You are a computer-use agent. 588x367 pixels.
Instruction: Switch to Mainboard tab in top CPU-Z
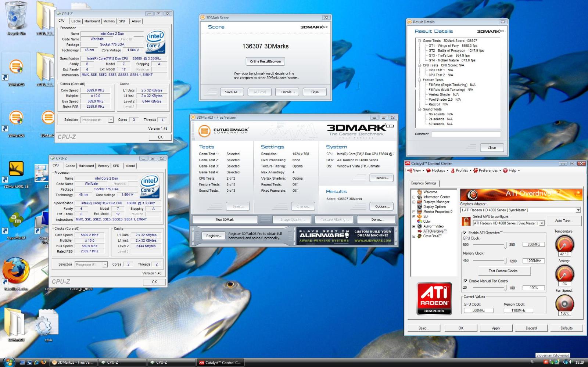coord(92,21)
